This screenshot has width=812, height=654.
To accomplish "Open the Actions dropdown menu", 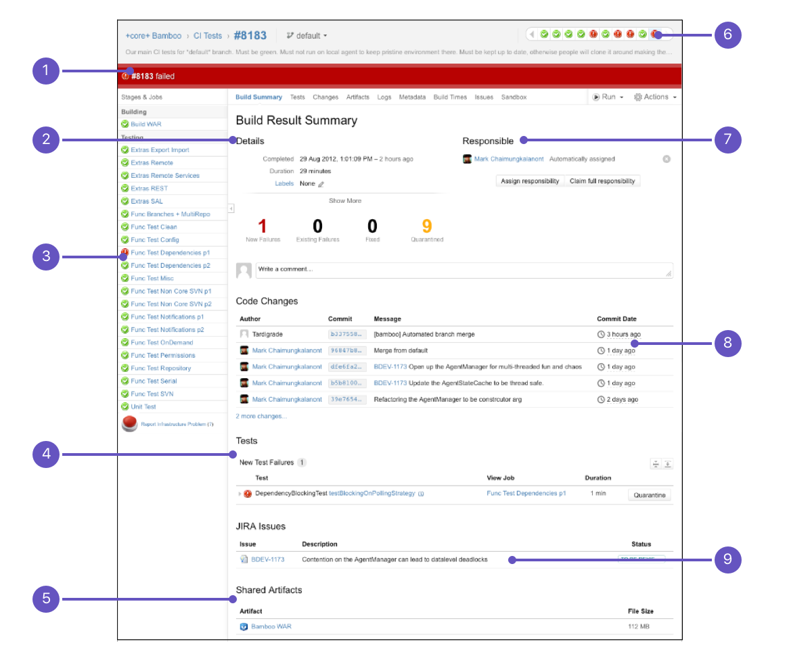I will coord(655,97).
